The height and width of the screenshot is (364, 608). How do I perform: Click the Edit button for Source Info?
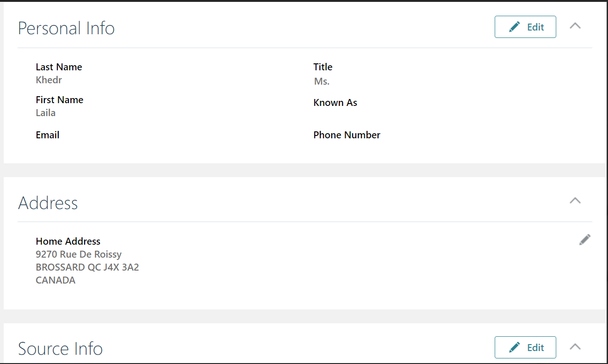(525, 347)
